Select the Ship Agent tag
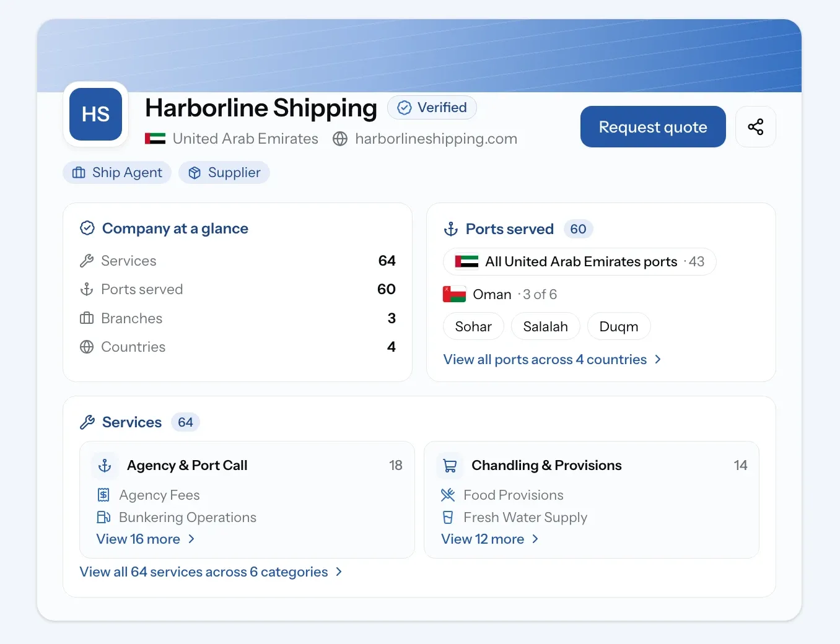This screenshot has width=840, height=644. (x=117, y=173)
